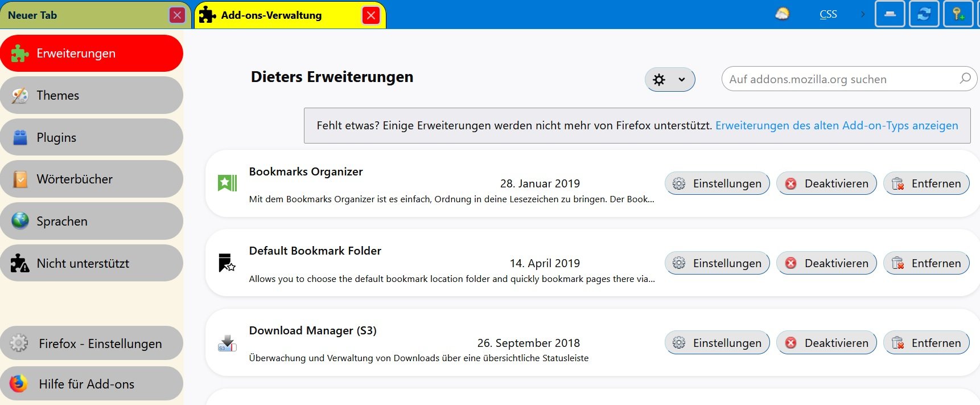
Task: Open Einstellungen for Bookmarks Organizer
Action: pyautogui.click(x=717, y=183)
